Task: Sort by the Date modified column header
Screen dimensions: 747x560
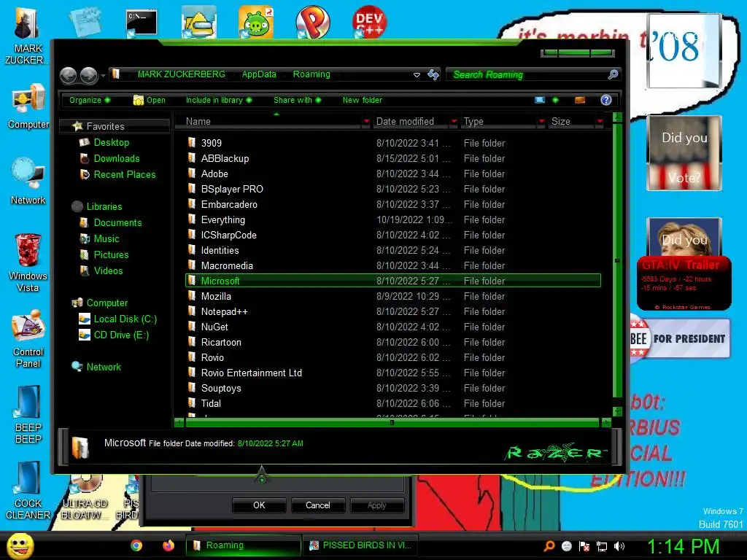Action: click(411, 122)
